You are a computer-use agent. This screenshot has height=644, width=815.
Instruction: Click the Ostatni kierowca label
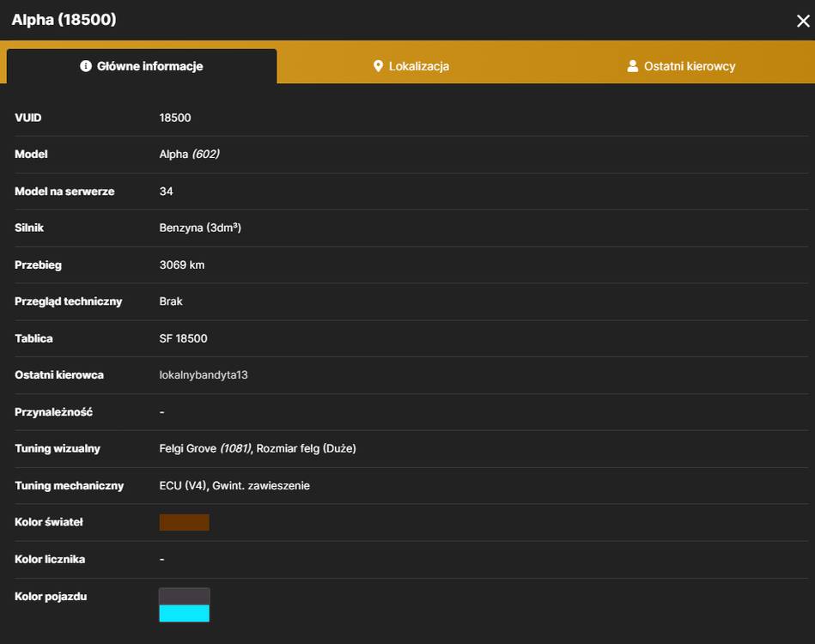pyautogui.click(x=59, y=374)
